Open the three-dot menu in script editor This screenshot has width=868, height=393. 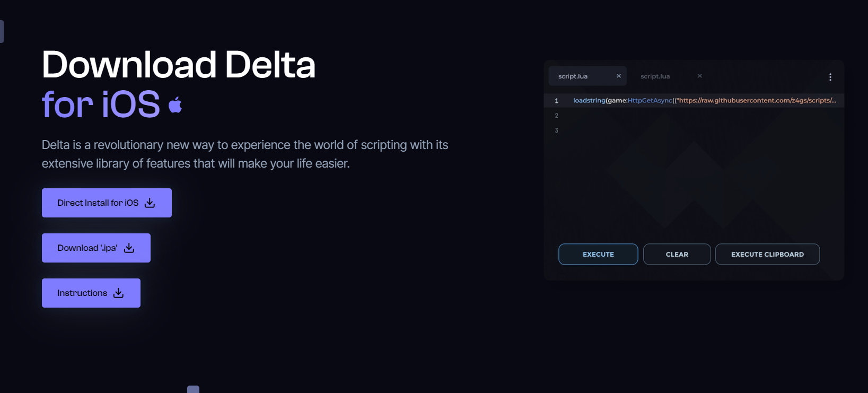(x=830, y=77)
